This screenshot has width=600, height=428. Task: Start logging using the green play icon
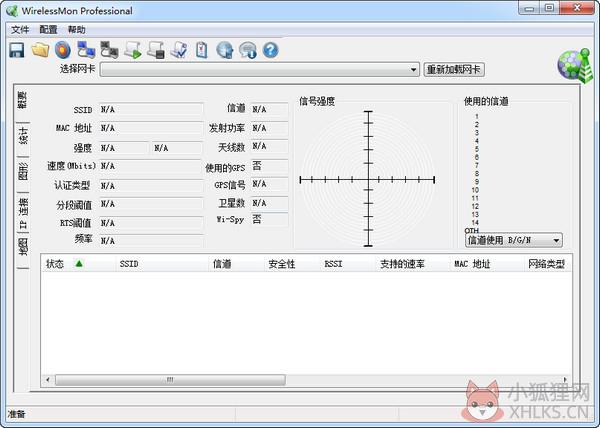point(133,50)
